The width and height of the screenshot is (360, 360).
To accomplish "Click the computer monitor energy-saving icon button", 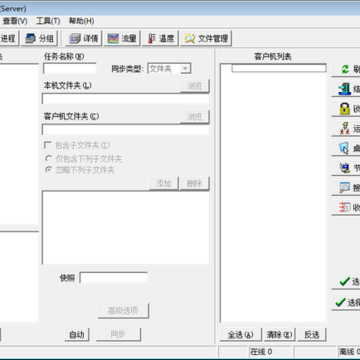I will click(x=345, y=168).
